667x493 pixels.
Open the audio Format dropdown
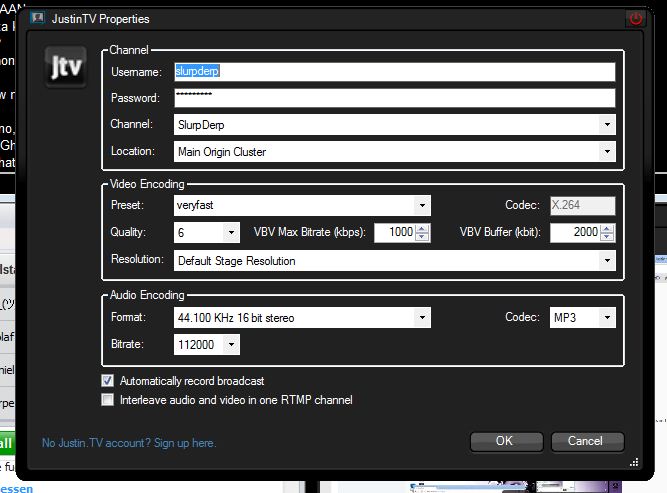point(302,318)
